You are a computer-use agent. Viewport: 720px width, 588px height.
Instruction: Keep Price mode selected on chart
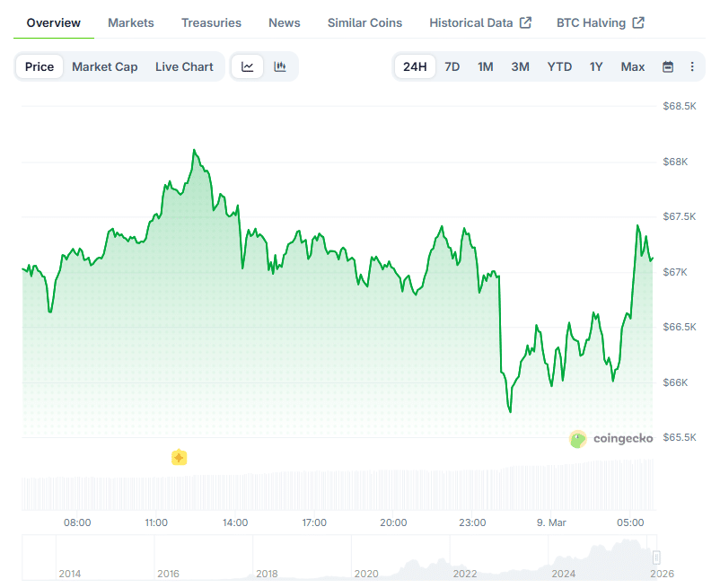coord(39,66)
